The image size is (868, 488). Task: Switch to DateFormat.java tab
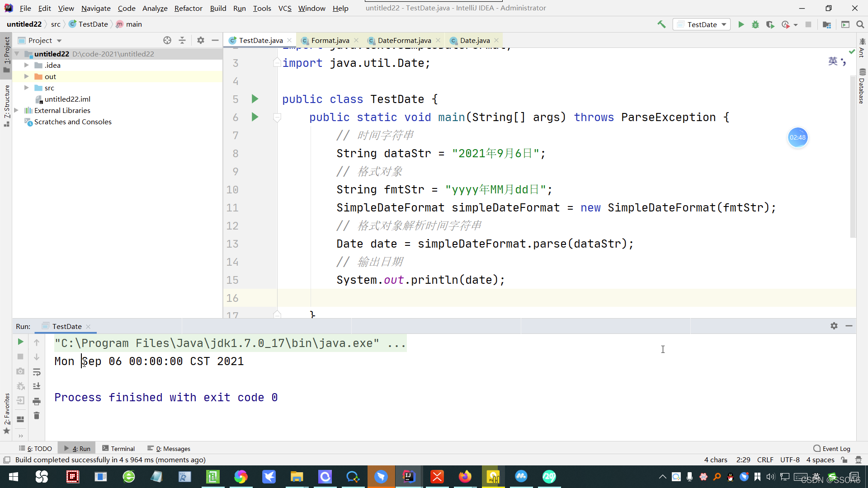[404, 40]
